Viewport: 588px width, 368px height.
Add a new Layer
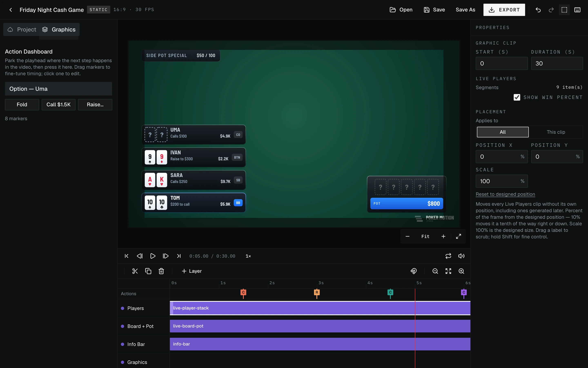pyautogui.click(x=192, y=271)
